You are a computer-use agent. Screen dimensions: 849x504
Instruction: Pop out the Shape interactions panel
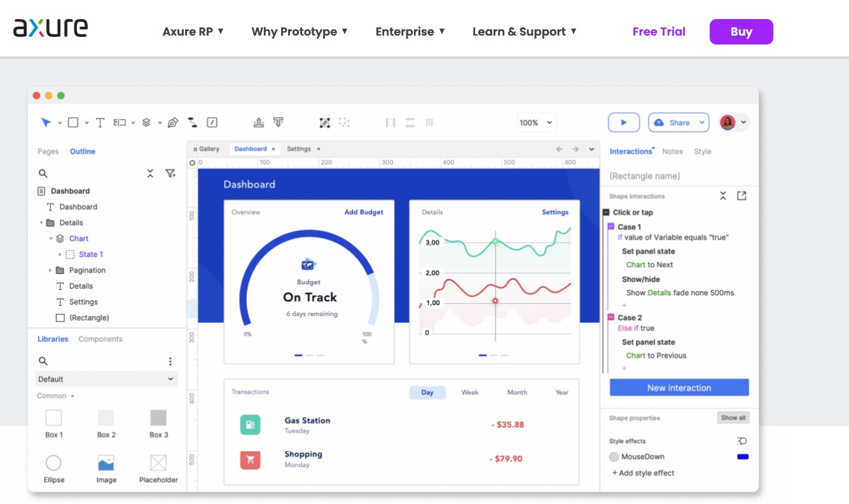click(x=742, y=196)
